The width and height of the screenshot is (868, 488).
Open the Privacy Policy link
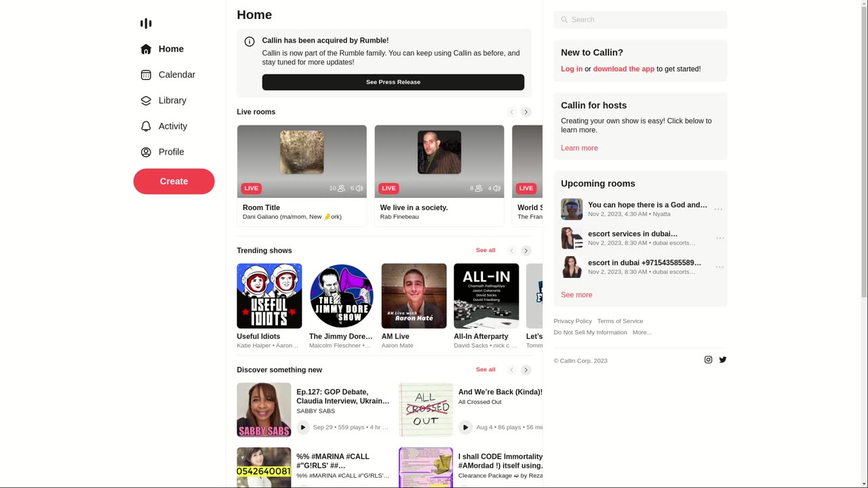pos(572,321)
